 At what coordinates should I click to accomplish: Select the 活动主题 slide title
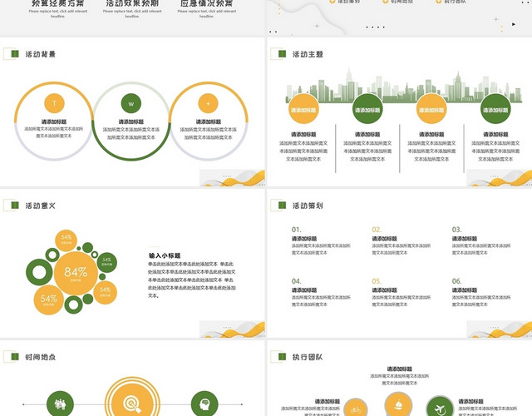pyautogui.click(x=308, y=54)
